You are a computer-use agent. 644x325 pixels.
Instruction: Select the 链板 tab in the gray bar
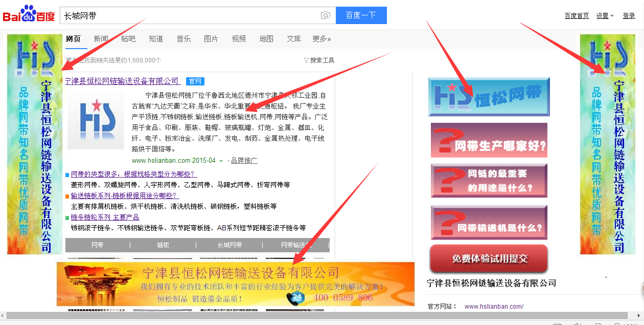click(164, 245)
